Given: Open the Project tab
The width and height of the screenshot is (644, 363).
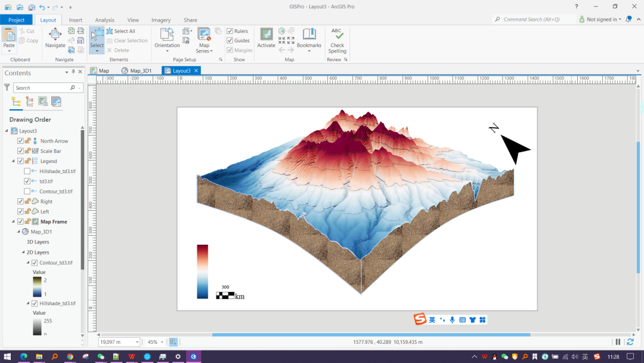Looking at the screenshot, I should coord(17,20).
